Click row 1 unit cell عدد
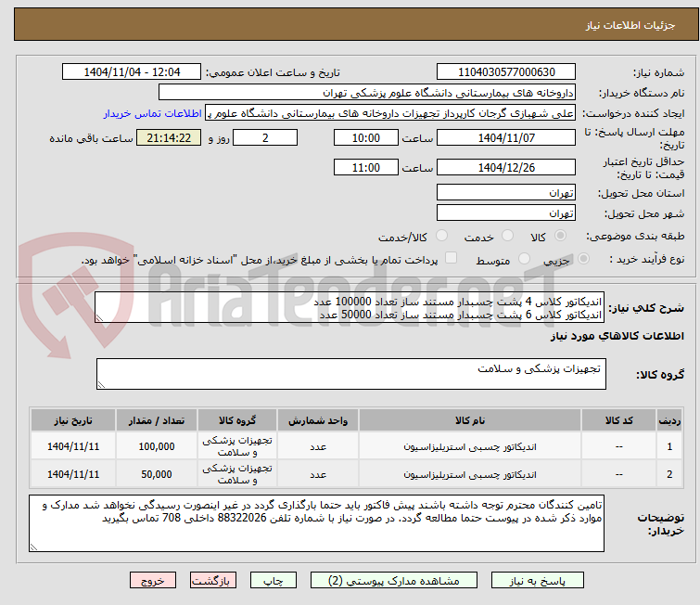The width and height of the screenshot is (700, 605). pos(317,446)
